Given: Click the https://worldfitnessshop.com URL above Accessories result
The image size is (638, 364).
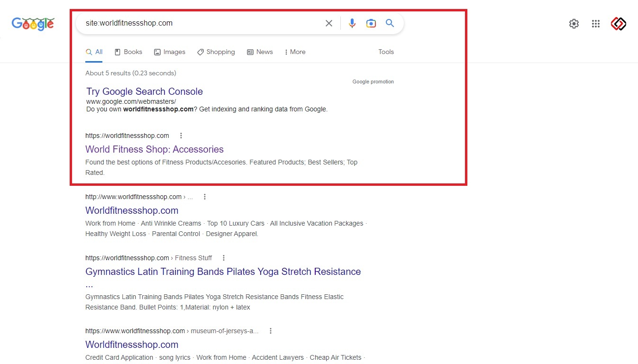Looking at the screenshot, I should 127,136.
